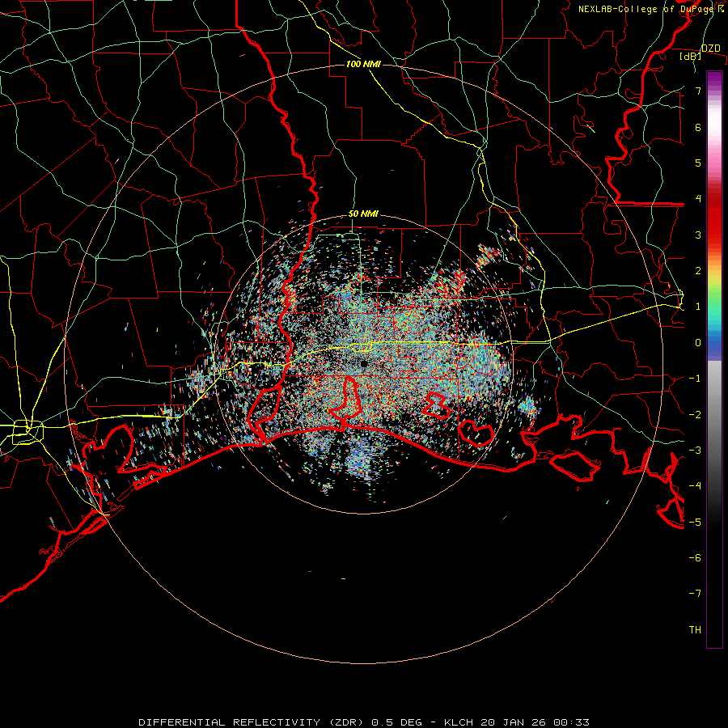Click the "0" value on the dB scale
The height and width of the screenshot is (728, 728).
(698, 343)
